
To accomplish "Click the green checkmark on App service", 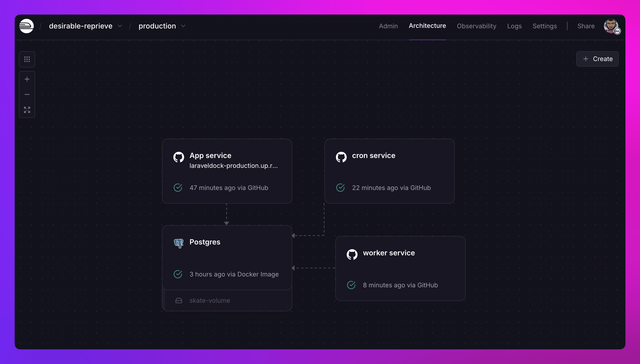I will point(178,188).
